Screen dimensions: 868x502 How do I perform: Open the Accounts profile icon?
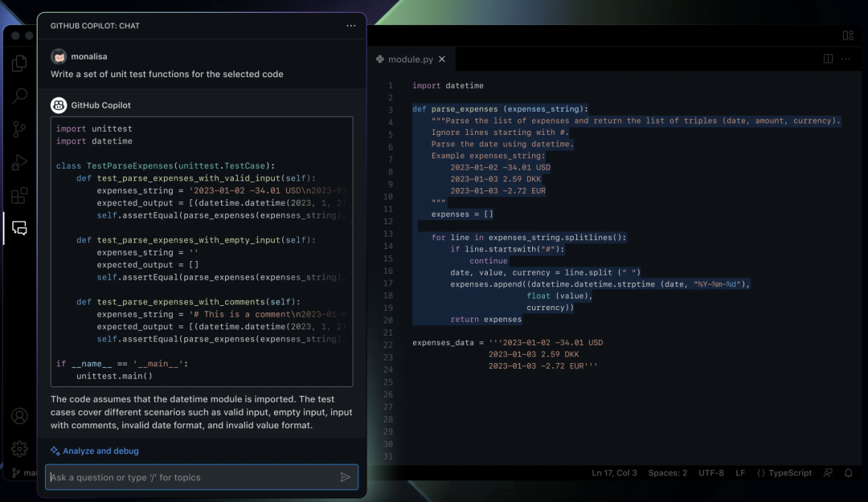[19, 416]
